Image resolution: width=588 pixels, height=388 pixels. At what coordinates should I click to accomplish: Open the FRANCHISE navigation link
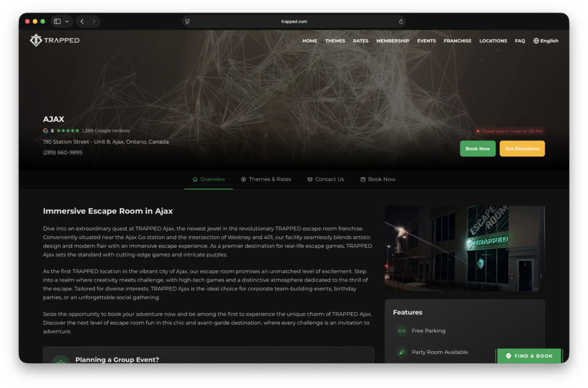pos(458,41)
